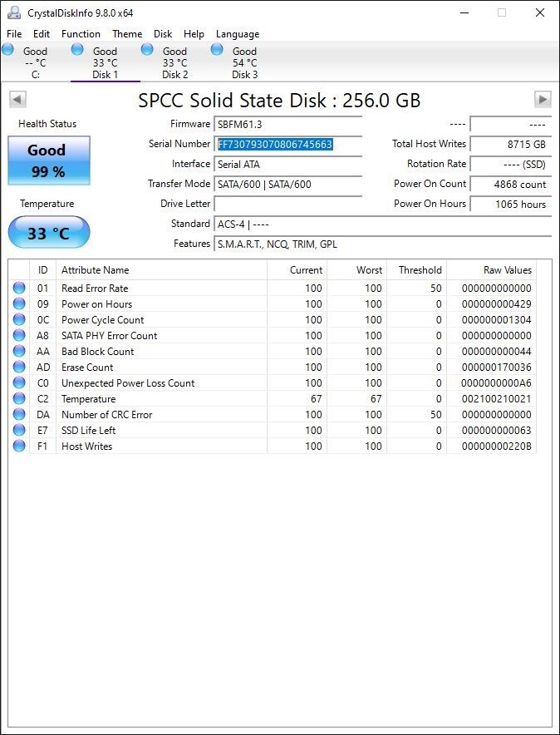
Task: Select the SSD Life Left attribute name
Action: [x=89, y=431]
